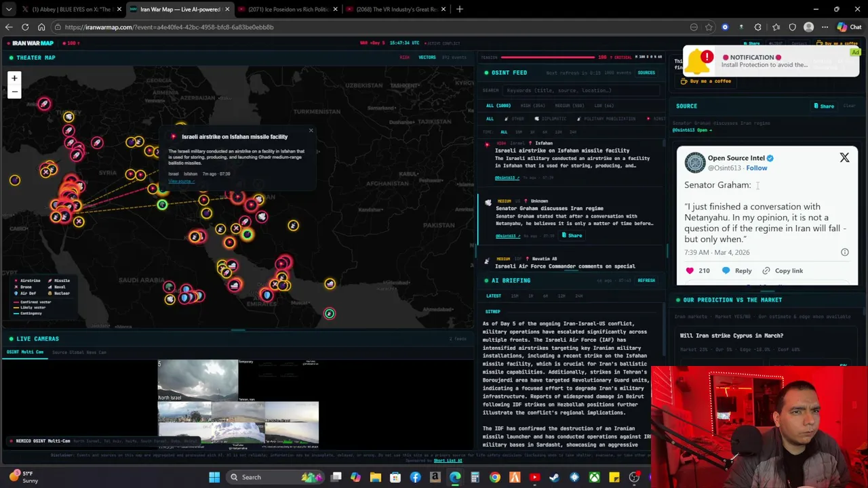Click the address bar URL
Viewport: 868px width, 488px height.
click(170, 27)
